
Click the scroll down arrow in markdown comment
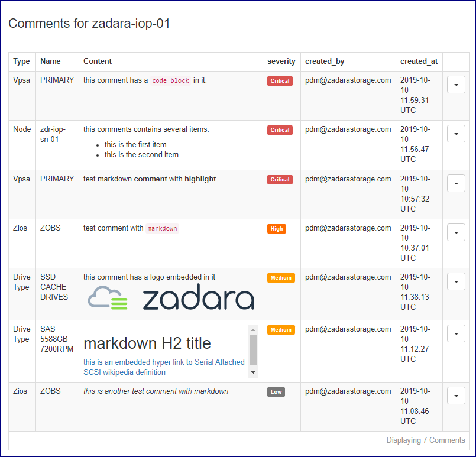254,372
